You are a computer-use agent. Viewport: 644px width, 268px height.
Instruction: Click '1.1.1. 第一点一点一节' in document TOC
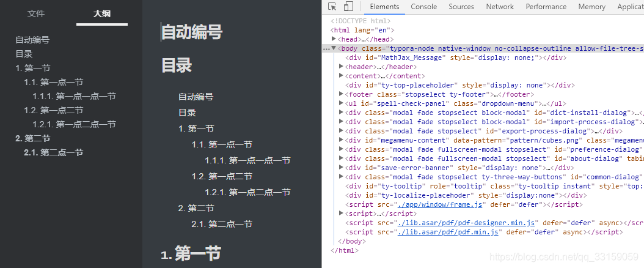[x=247, y=160]
